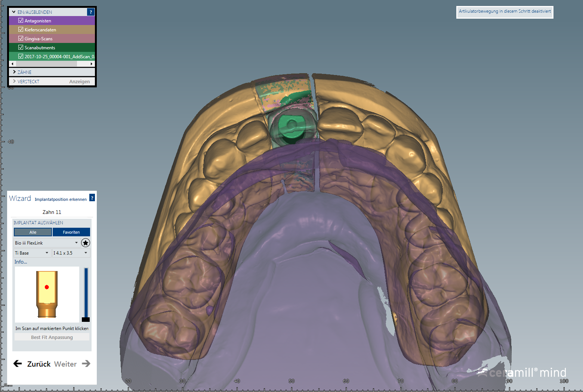This screenshot has width=583, height=392.
Task: Select the Alle tab
Action: (x=33, y=232)
